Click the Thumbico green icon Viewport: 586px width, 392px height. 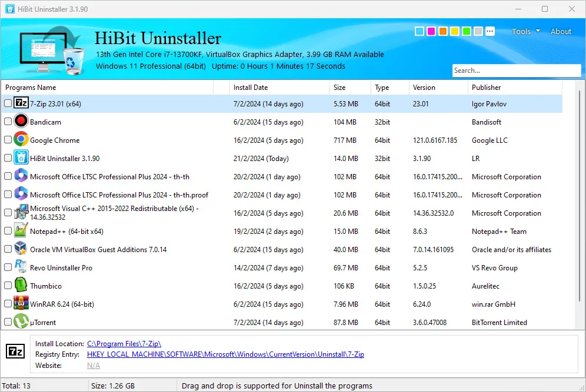point(21,285)
